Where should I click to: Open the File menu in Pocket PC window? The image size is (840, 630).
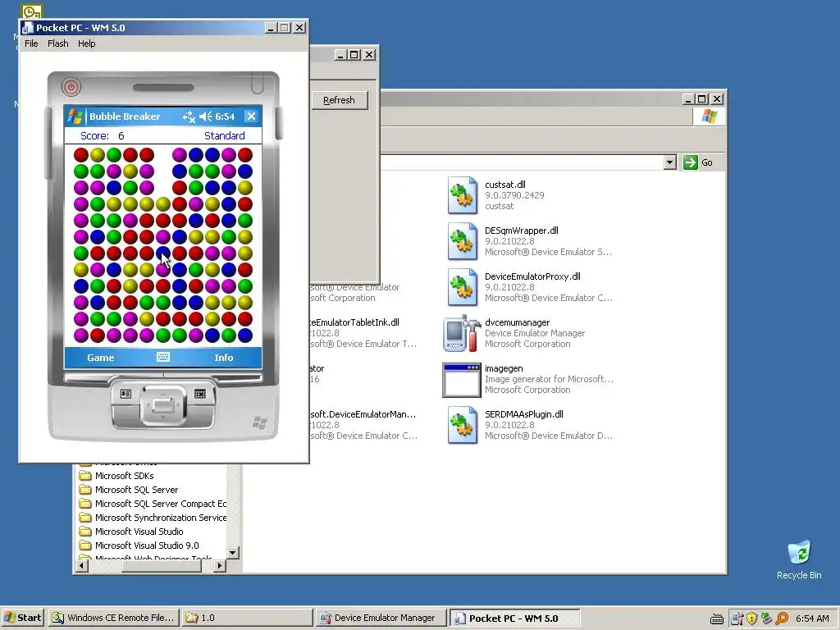pos(31,44)
